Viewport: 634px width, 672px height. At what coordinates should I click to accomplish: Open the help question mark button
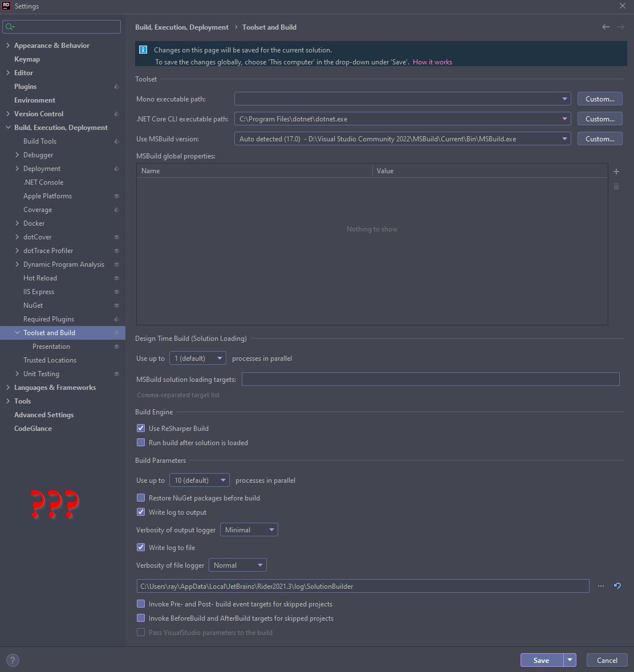pyautogui.click(x=13, y=660)
